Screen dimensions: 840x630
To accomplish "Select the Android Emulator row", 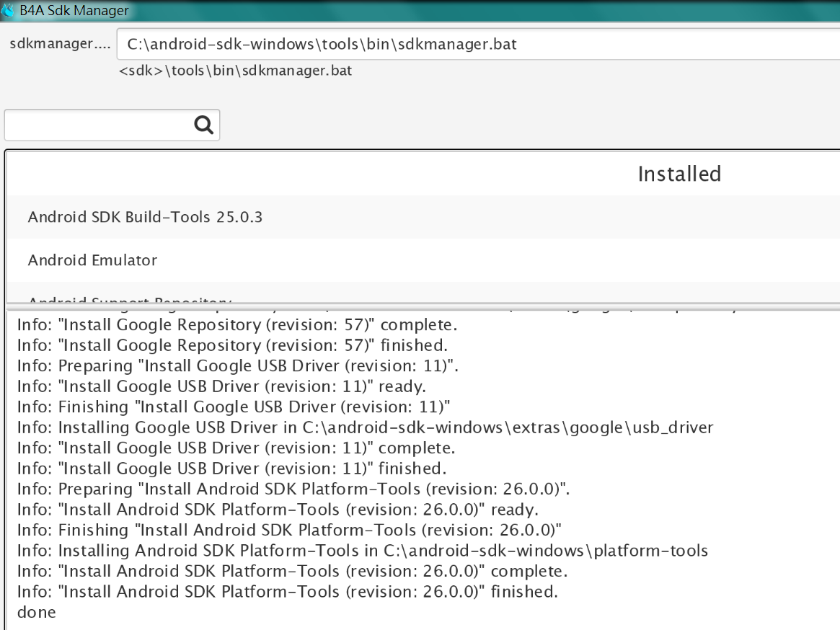I will click(x=92, y=259).
